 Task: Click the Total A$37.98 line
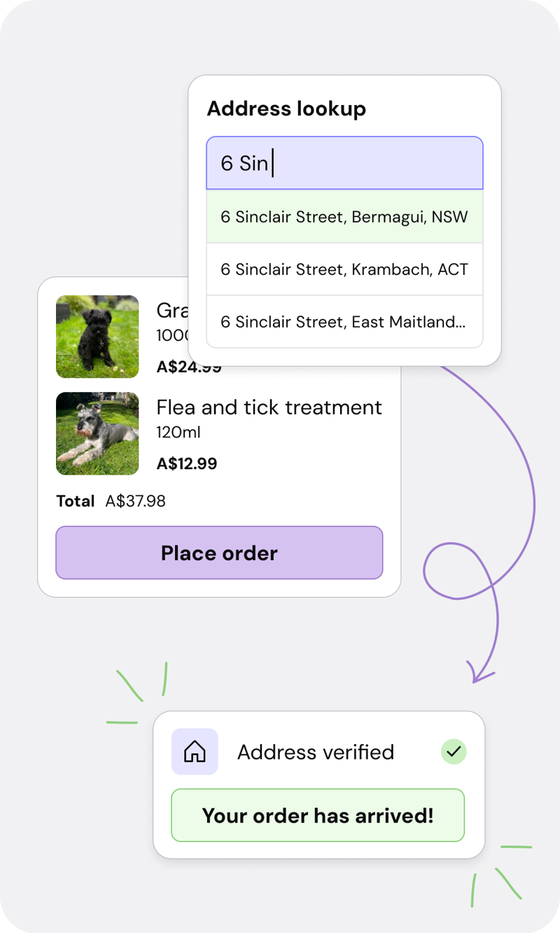coord(111,500)
